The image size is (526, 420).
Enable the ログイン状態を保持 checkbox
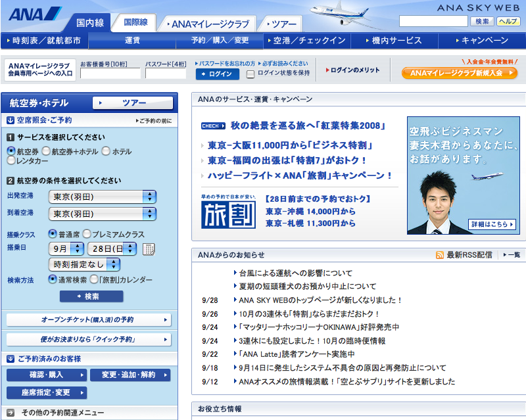[251, 74]
